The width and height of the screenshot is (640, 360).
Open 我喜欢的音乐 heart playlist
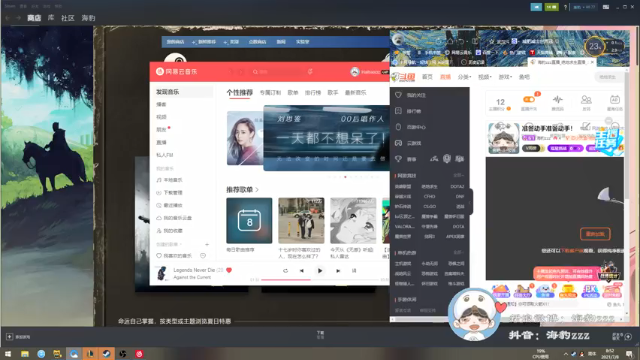[174, 256]
